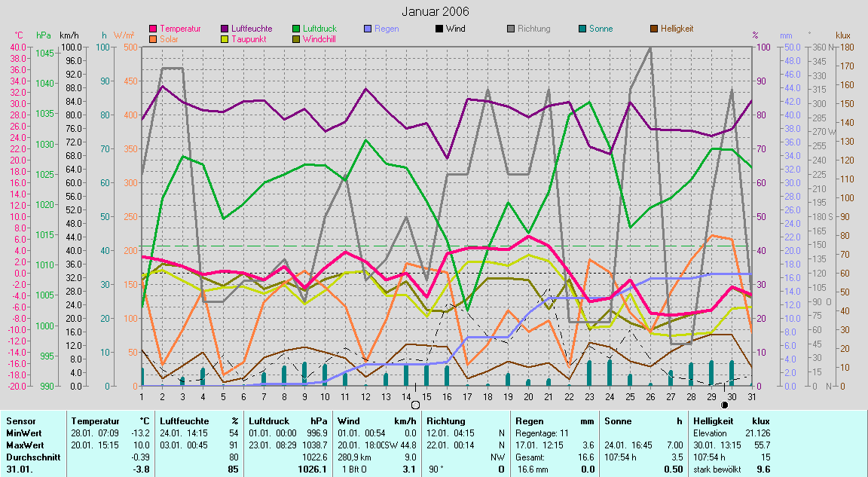Select the Windchill legend label
This screenshot has height=477, width=868.
tap(319, 39)
